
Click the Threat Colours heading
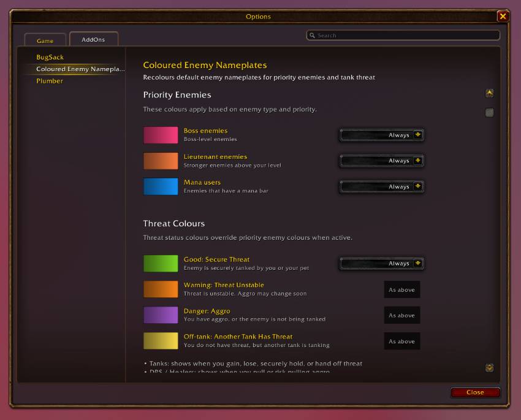(174, 224)
